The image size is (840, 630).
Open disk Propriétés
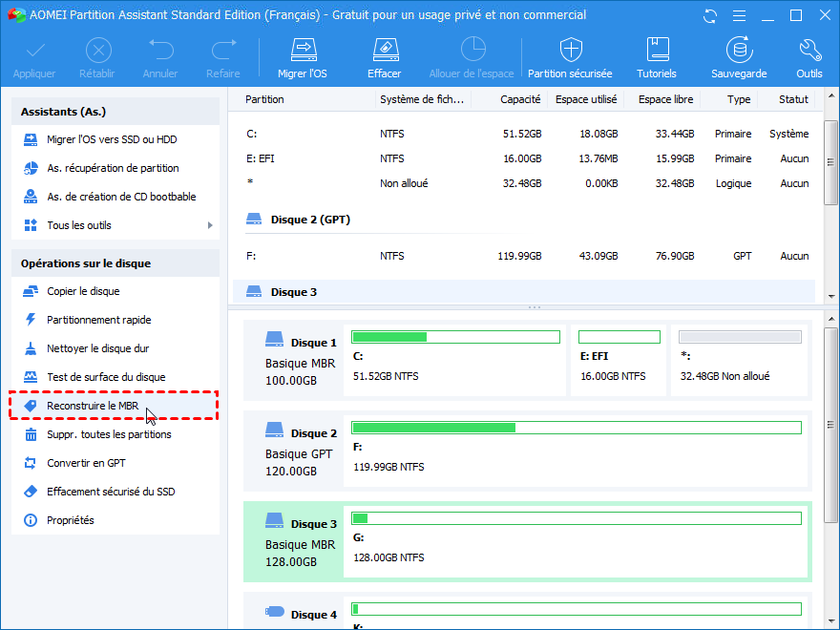point(115,521)
